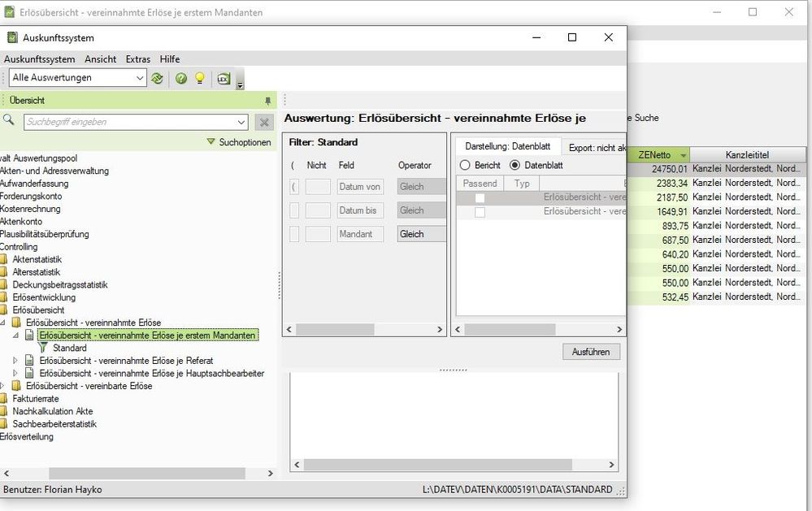Switch to the Export tab
Viewport: 812px width, 511px height.
click(x=596, y=147)
